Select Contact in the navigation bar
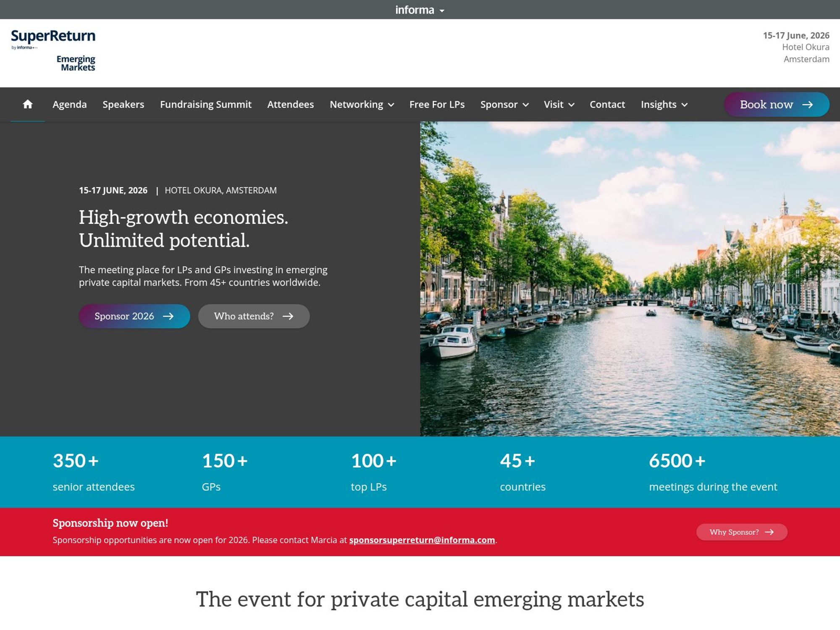The image size is (840, 630). [607, 104]
